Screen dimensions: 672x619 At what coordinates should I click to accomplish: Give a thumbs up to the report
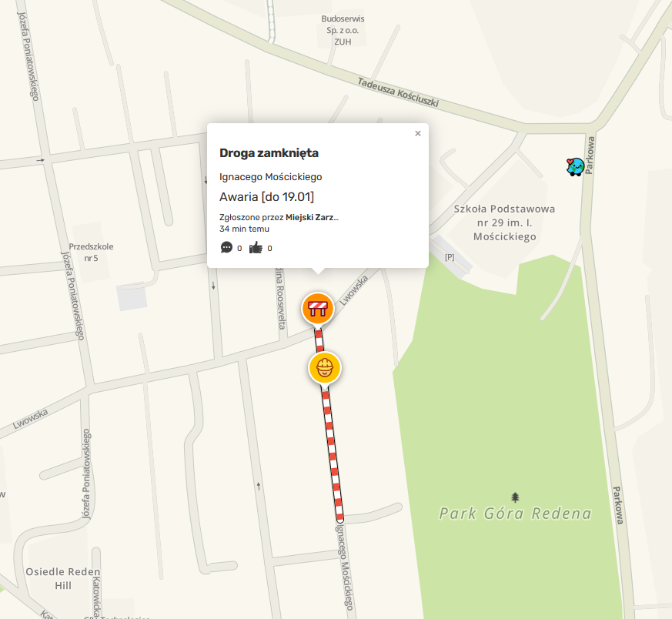[256, 247]
